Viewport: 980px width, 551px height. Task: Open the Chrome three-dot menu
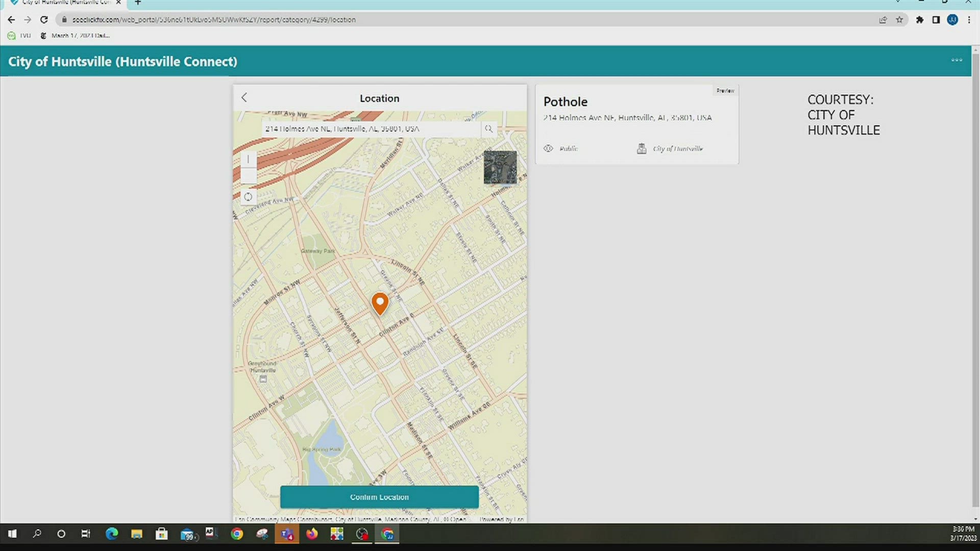coord(969,20)
